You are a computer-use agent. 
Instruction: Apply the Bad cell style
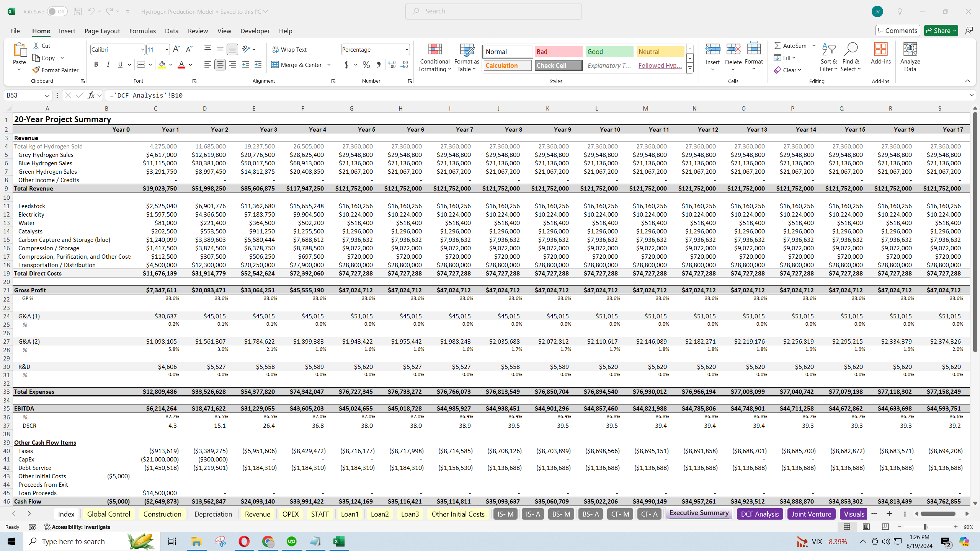(559, 52)
